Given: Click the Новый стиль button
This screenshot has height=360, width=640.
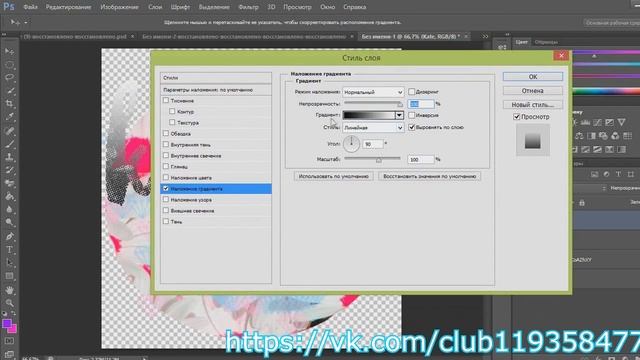Looking at the screenshot, I should tap(533, 105).
